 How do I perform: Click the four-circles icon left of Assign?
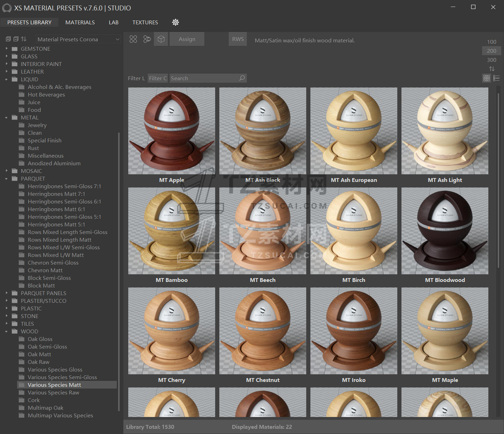pos(133,39)
